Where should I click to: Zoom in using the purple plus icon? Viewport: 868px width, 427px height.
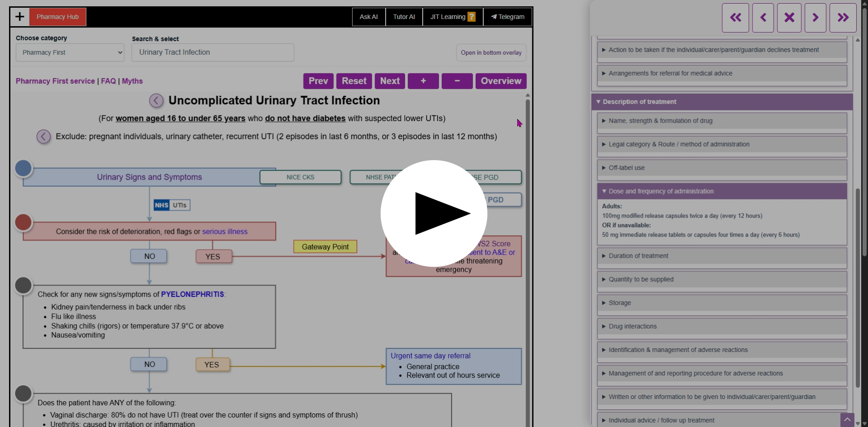click(x=423, y=81)
